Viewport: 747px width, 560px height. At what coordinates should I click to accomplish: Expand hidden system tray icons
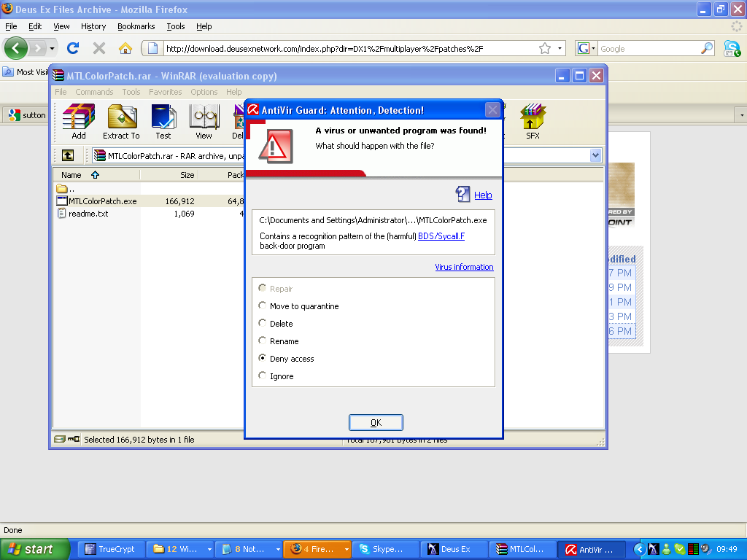coord(640,549)
